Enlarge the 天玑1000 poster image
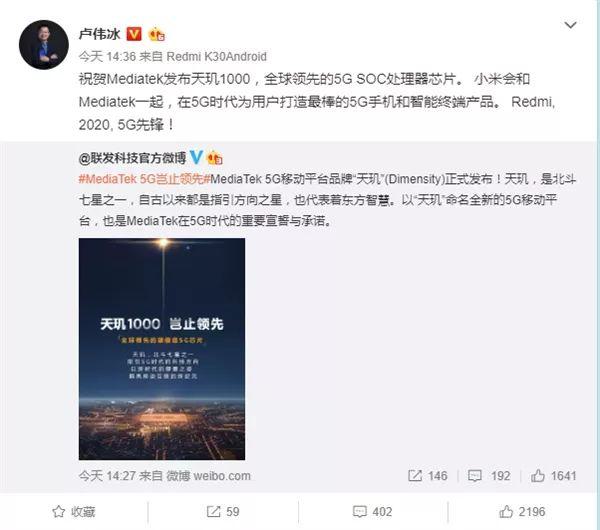Viewport: 600px width, 530px height. [x=162, y=349]
